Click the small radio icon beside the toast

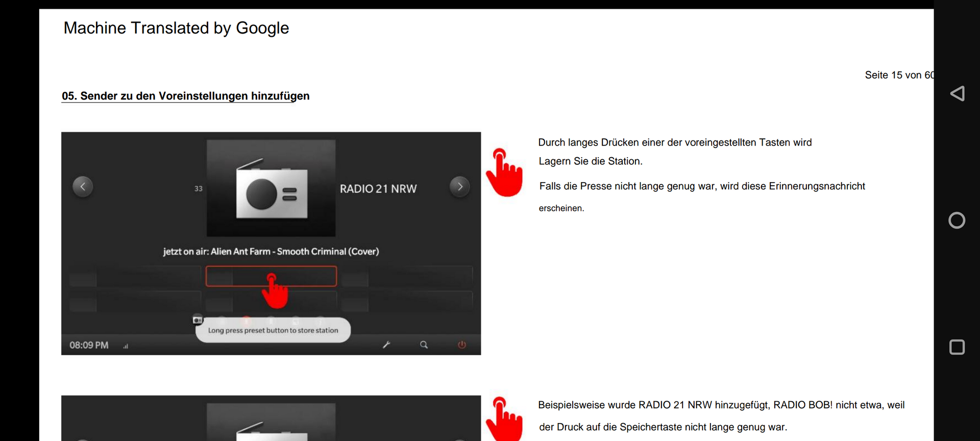pos(198,320)
